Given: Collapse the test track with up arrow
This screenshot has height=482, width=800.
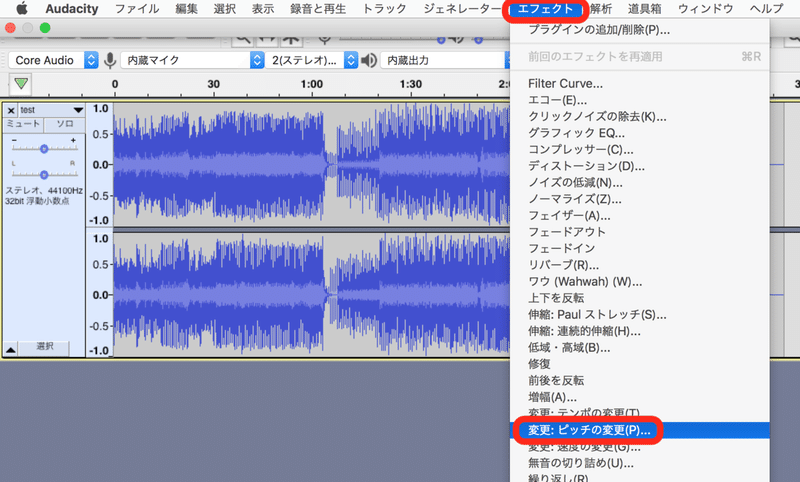Looking at the screenshot, I should 11,349.
